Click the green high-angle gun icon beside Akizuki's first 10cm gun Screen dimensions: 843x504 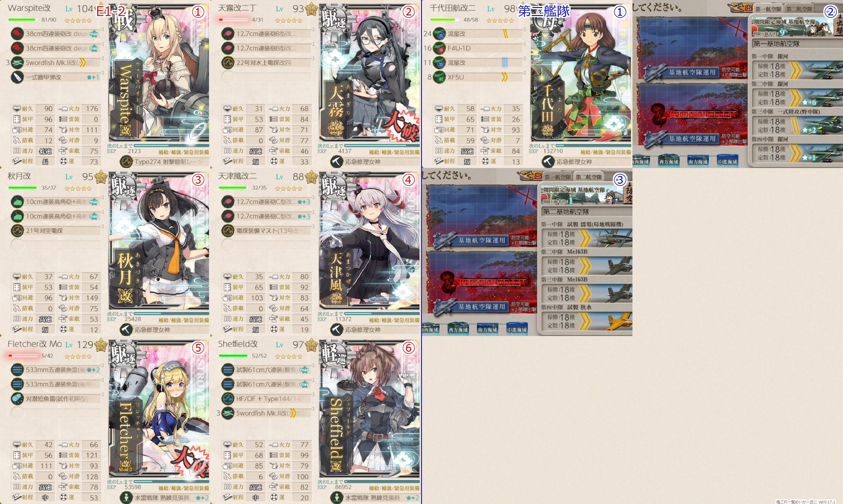17,202
